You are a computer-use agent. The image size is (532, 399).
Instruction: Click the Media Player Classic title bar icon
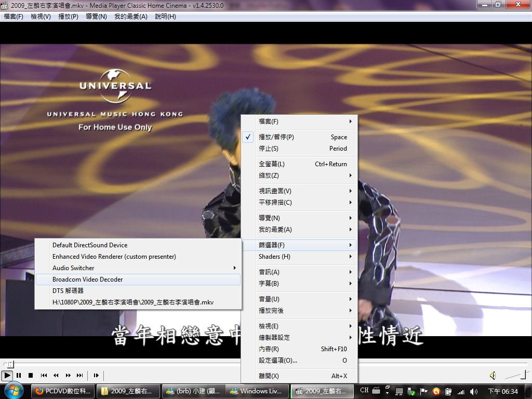(x=4, y=5)
